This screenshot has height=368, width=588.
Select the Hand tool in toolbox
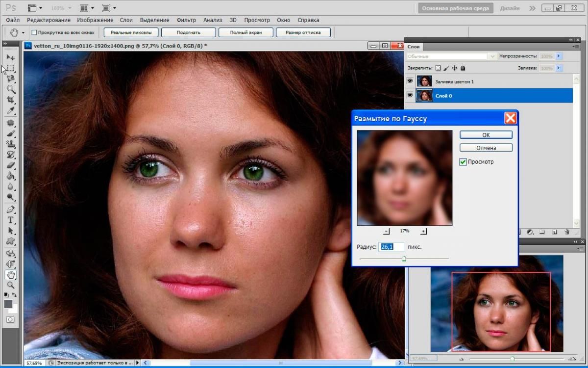tap(10, 275)
